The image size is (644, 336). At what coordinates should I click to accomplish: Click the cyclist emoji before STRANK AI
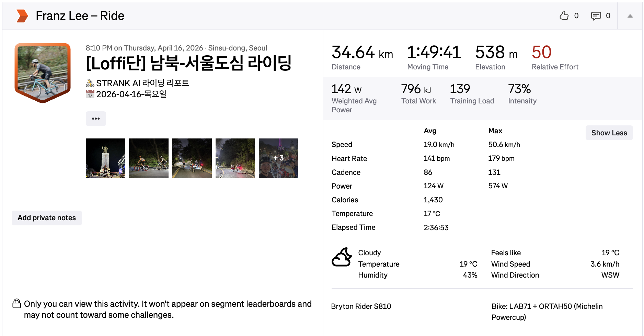click(90, 83)
